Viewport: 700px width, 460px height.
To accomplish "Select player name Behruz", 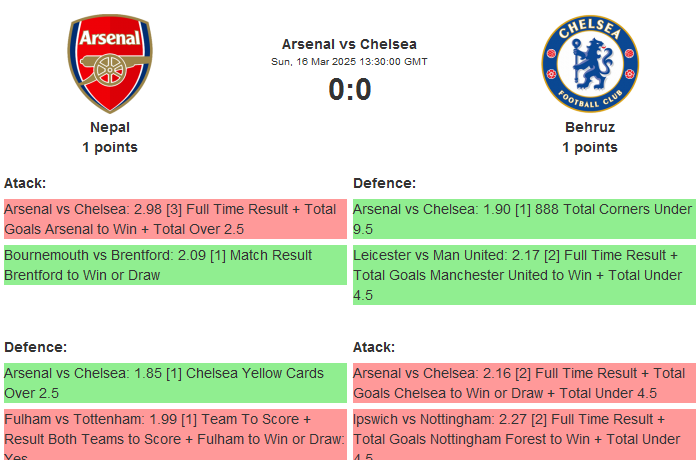I will coord(589,127).
